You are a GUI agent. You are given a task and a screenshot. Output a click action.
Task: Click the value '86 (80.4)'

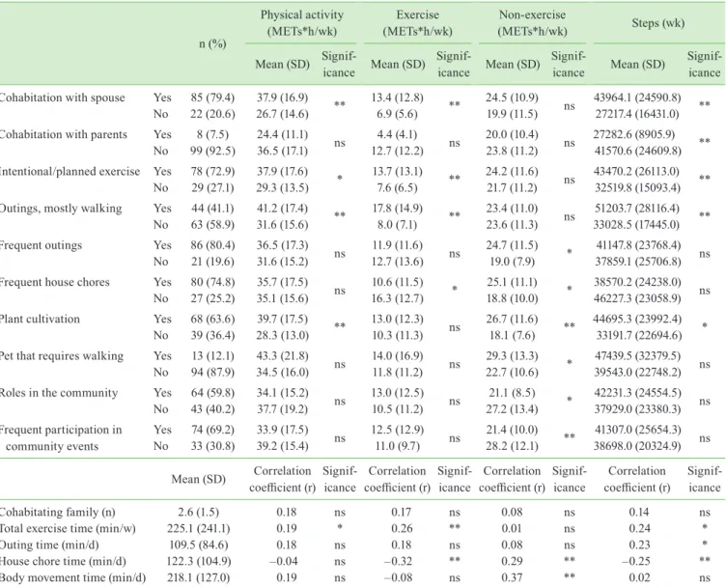(x=212, y=245)
